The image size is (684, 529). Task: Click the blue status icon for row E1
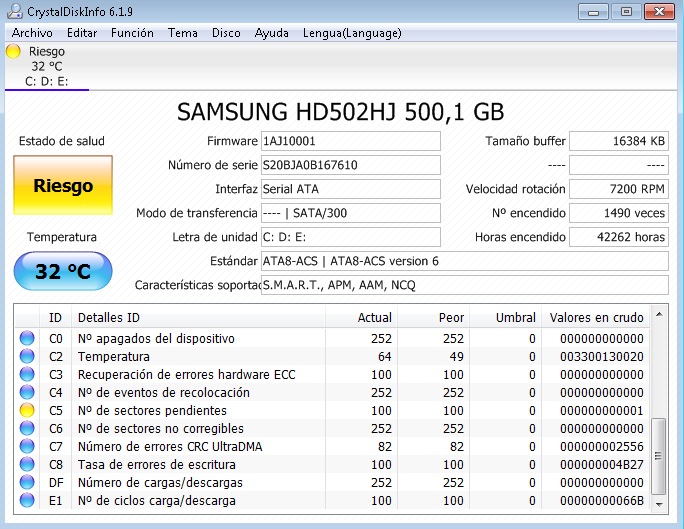27,500
